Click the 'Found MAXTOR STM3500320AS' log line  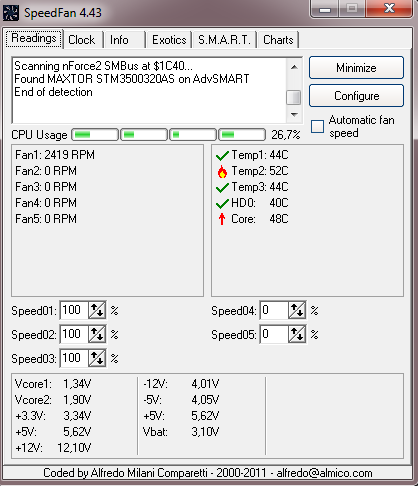coord(132,79)
